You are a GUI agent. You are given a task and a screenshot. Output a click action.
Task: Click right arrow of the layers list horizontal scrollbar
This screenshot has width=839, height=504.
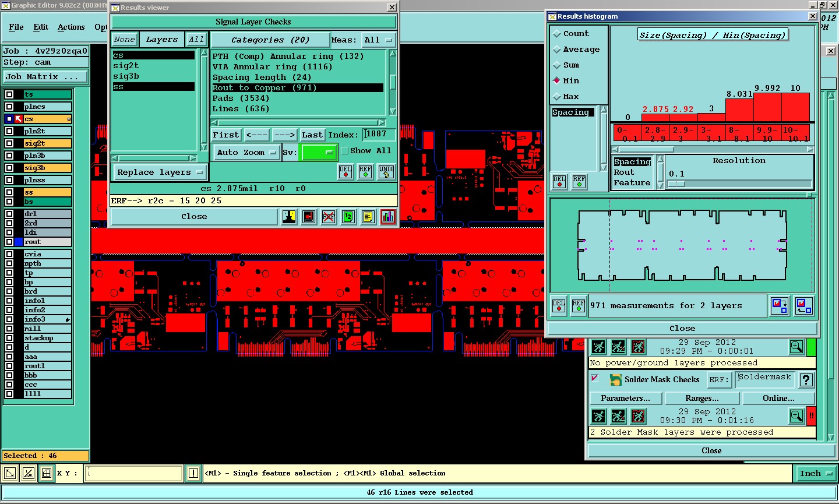193,158
